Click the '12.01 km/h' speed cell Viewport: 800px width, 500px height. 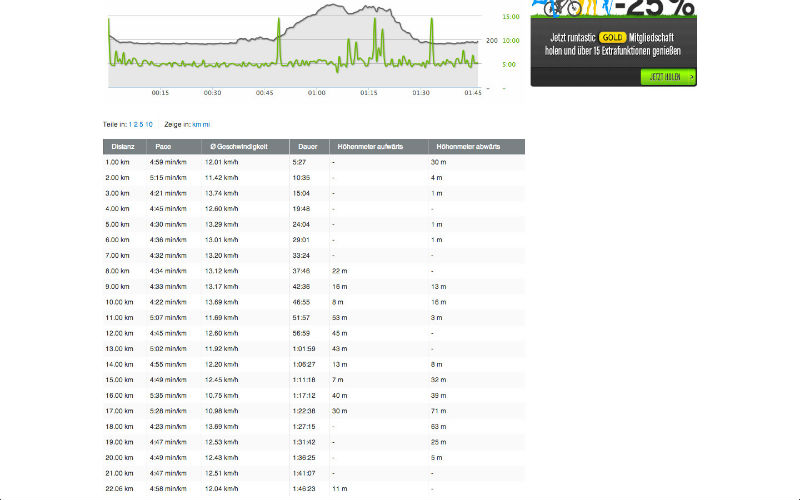(221, 162)
